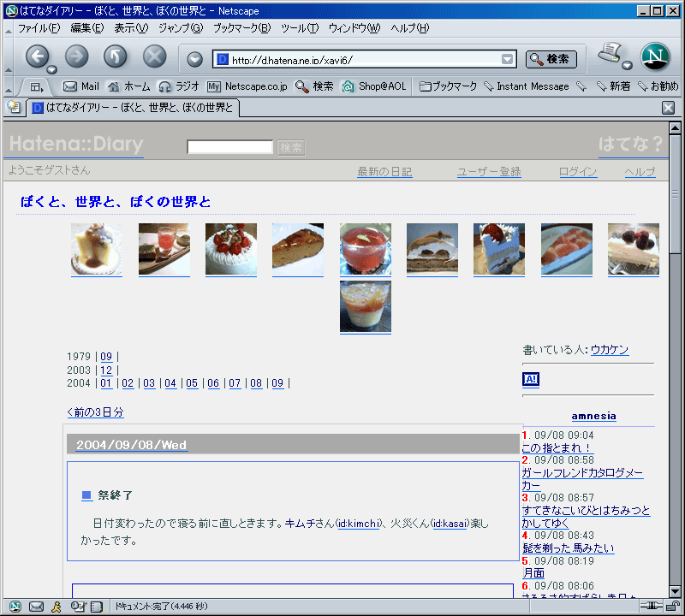
Task: Click the ぼくと、世界と、ぼくの世界と title link
Action: tap(116, 202)
